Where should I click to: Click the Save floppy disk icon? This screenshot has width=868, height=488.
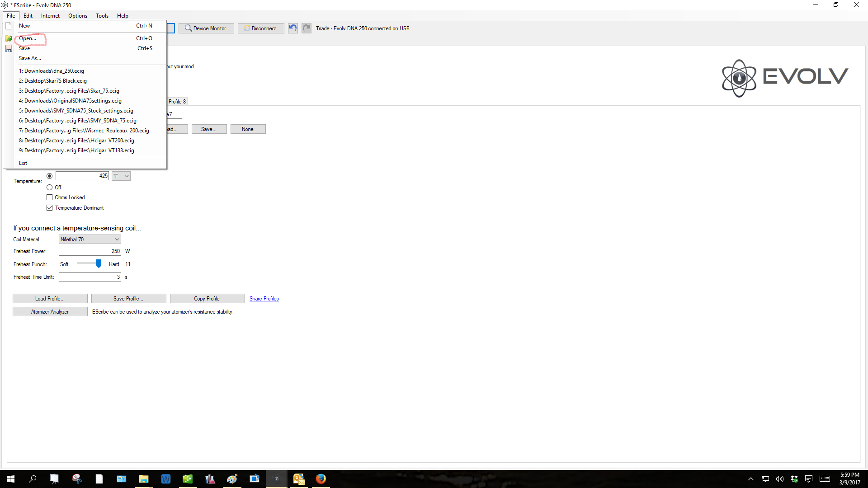tap(9, 48)
